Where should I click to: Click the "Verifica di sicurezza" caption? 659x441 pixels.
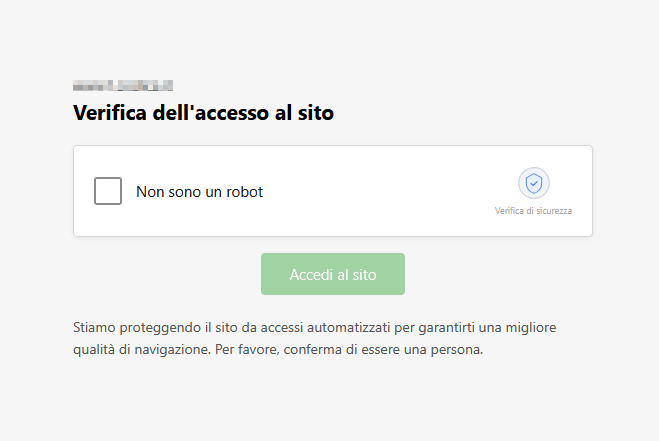click(533, 211)
